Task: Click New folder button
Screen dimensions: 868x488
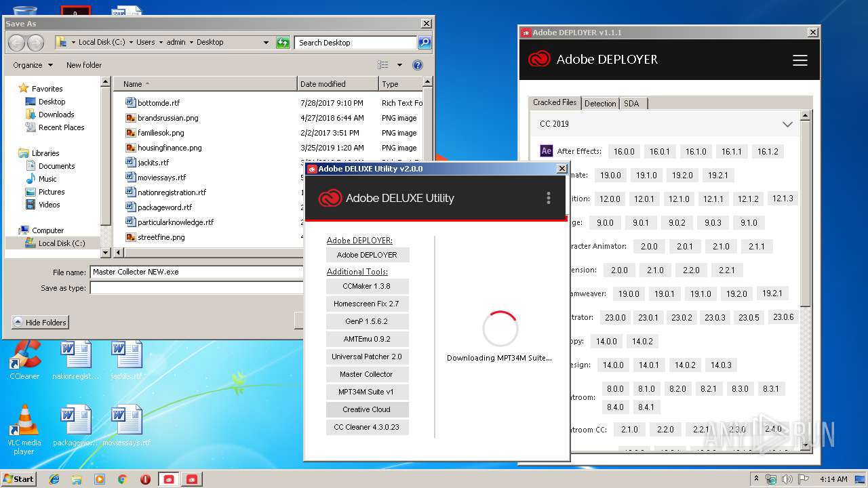Action: coord(84,65)
